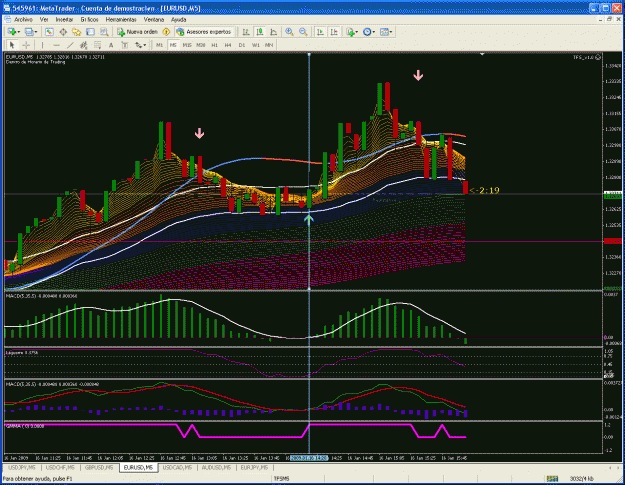The height and width of the screenshot is (485, 625).
Task: Open the Ayuda menu
Action: (179, 19)
